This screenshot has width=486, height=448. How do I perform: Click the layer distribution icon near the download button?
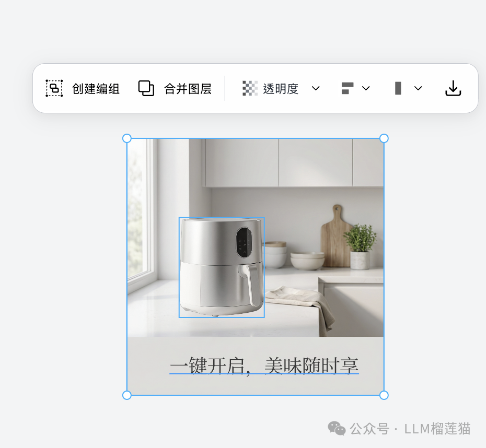click(398, 88)
